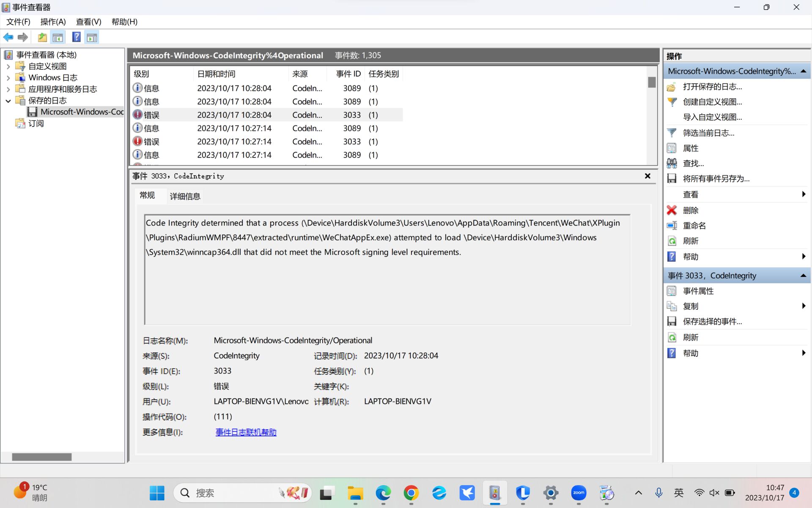Viewport: 812px width, 508px height.
Task: Click the 复制 copy icon
Action: (672, 306)
